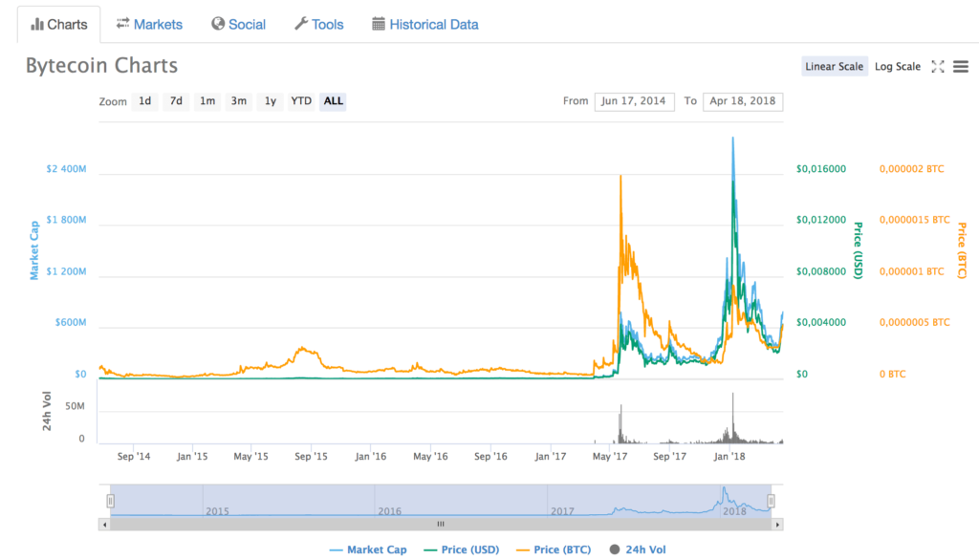
Task: Open the Charts tab
Action: point(59,24)
